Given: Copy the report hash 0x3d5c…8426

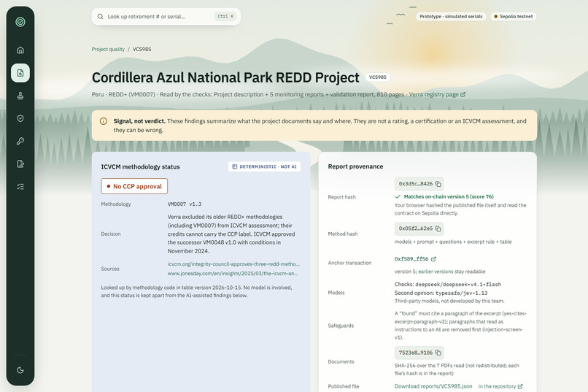Looking at the screenshot, I should pyautogui.click(x=438, y=184).
